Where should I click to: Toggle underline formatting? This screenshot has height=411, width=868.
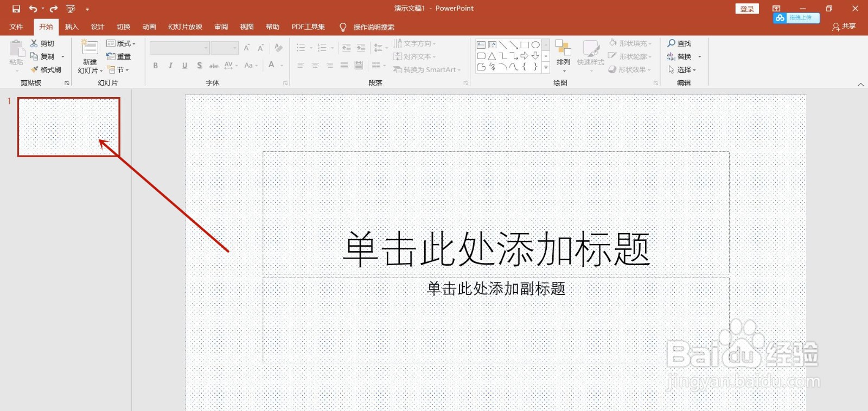[x=185, y=66]
